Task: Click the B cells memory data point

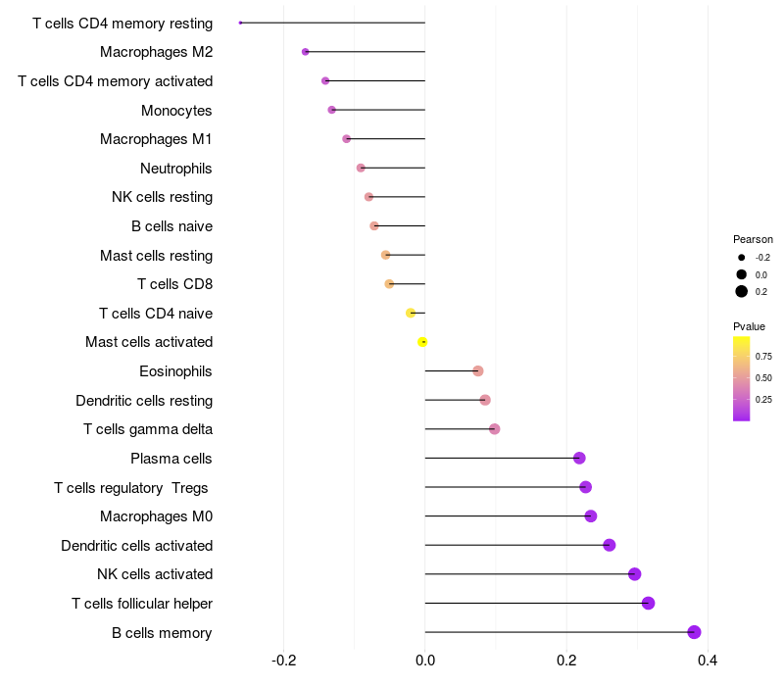Action: pos(694,632)
